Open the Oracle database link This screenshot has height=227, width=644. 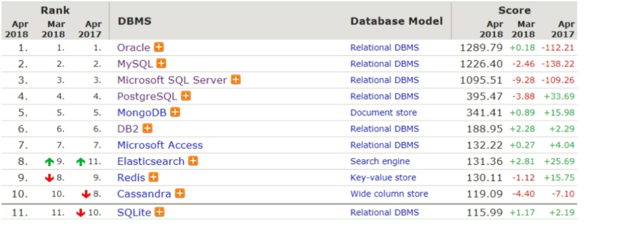(x=134, y=48)
